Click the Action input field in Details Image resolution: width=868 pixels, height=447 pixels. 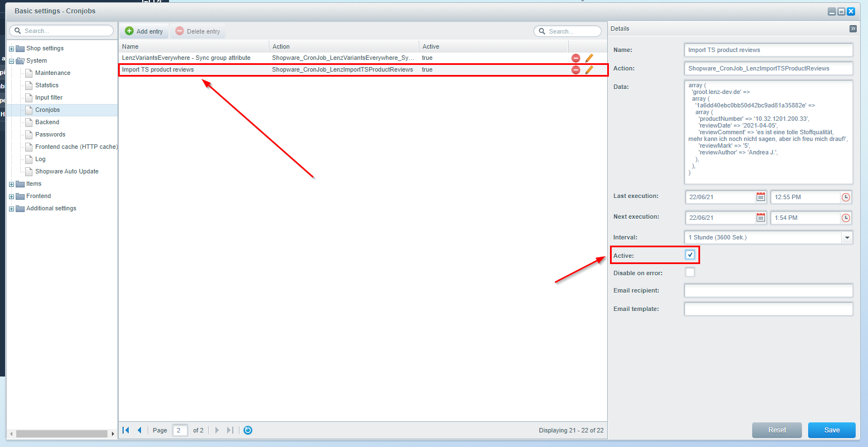click(768, 68)
